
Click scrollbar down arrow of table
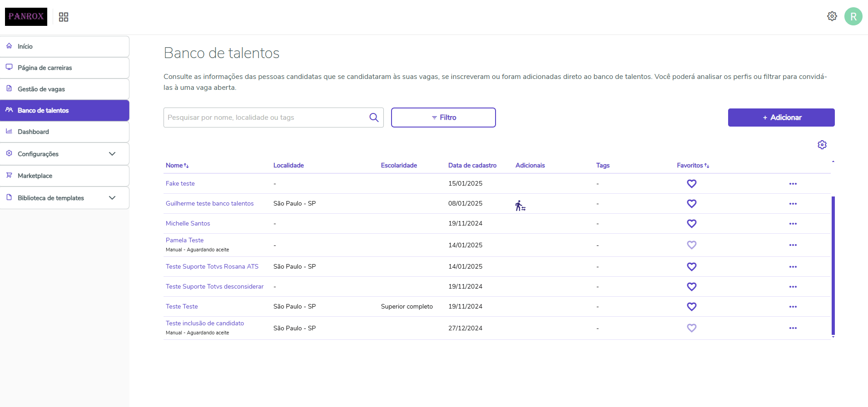pos(833,337)
